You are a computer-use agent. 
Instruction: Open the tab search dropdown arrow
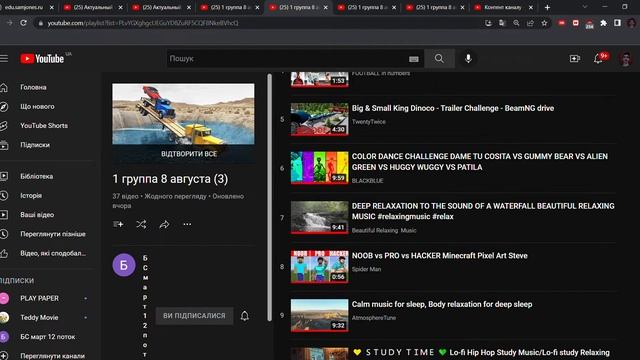coord(585,7)
